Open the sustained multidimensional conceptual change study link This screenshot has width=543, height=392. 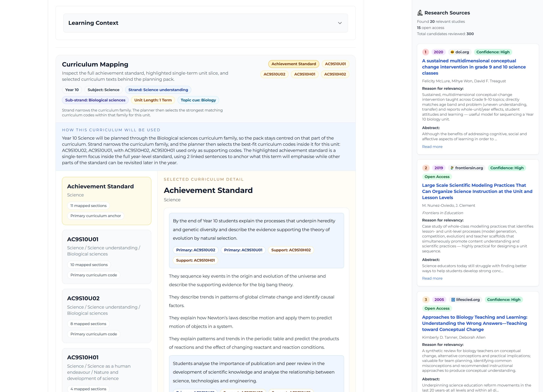pyautogui.click(x=474, y=67)
